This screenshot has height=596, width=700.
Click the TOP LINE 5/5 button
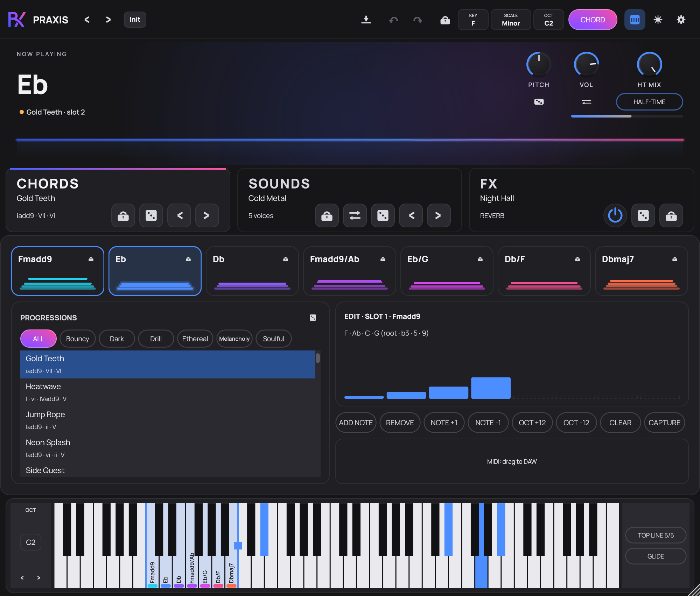coord(656,535)
